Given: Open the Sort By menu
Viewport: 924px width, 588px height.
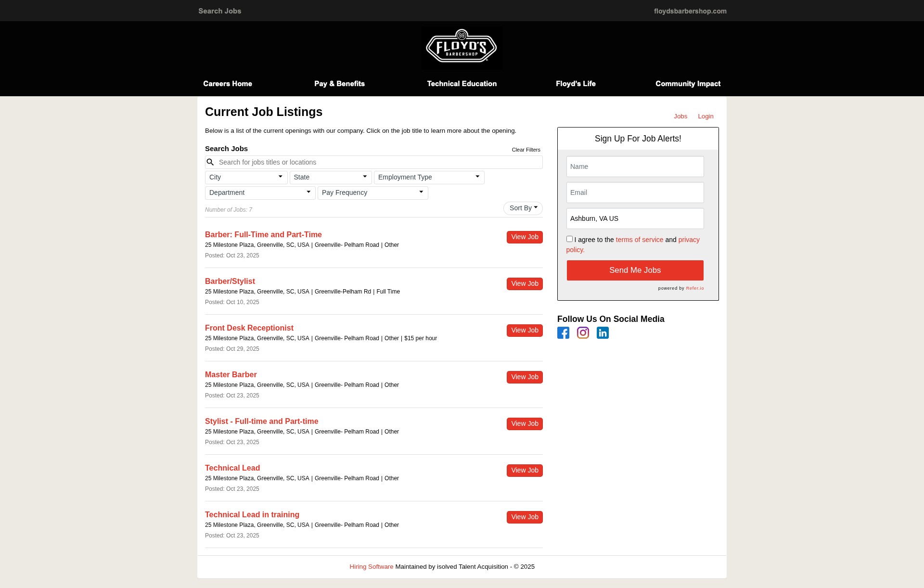Looking at the screenshot, I should tap(523, 208).
